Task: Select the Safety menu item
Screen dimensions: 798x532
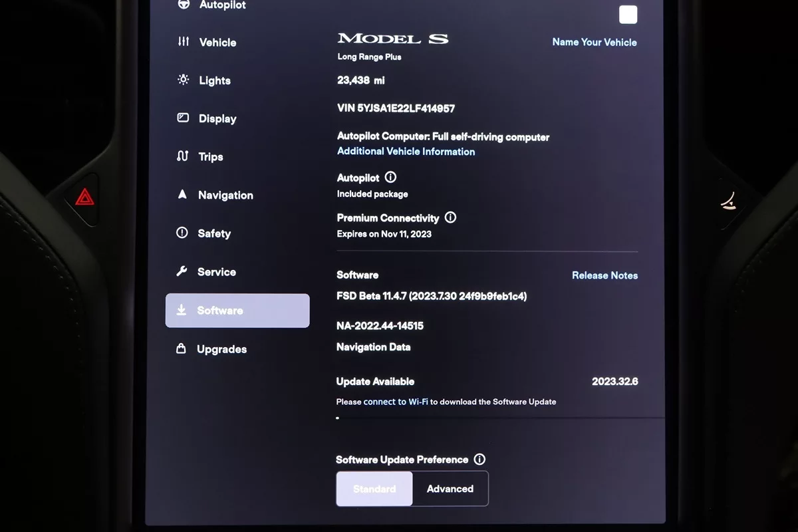Action: (213, 233)
